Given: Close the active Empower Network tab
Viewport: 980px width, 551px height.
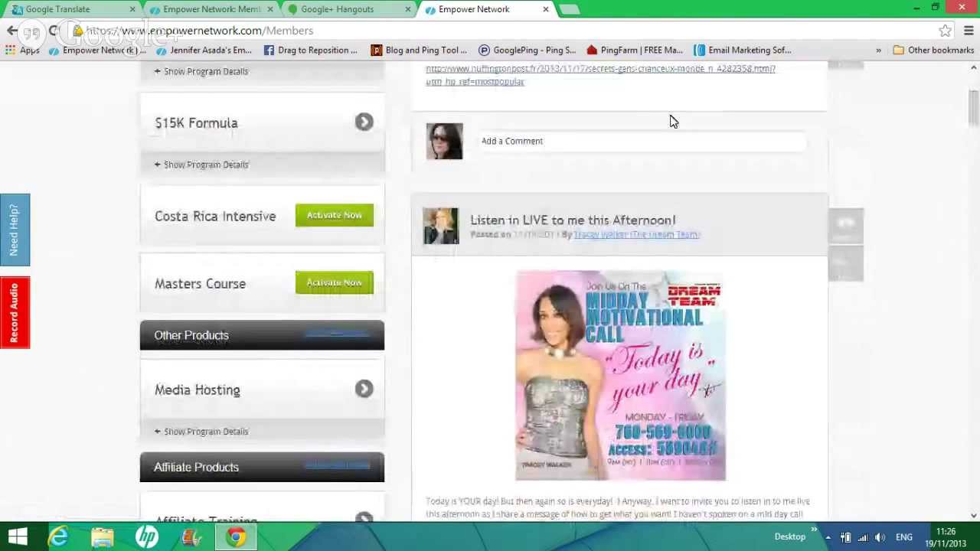Looking at the screenshot, I should pos(546,9).
